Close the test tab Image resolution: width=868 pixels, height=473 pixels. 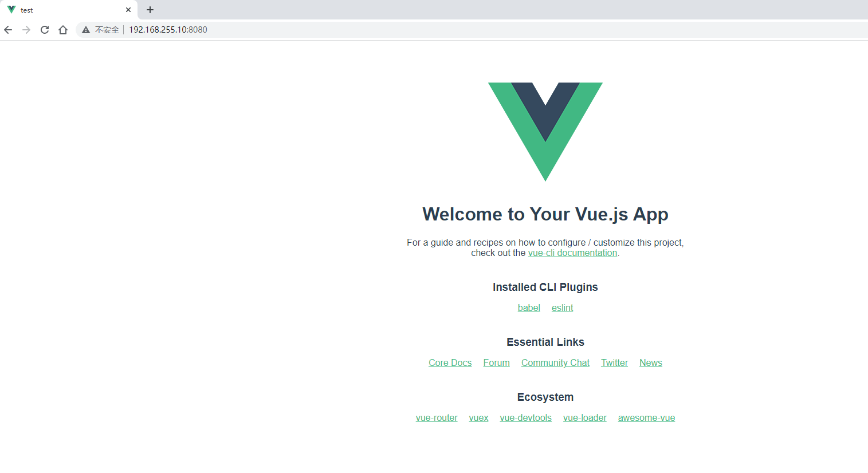coord(128,10)
